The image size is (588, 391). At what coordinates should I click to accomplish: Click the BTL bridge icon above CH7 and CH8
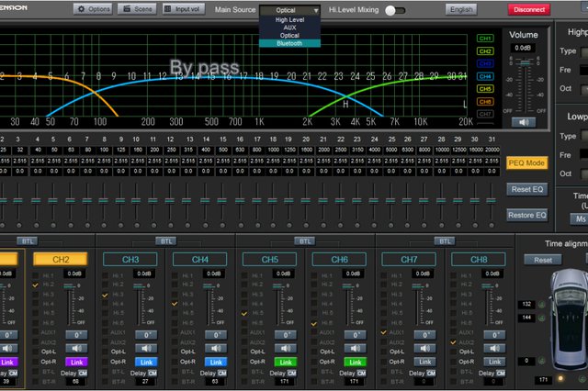pyautogui.click(x=445, y=240)
